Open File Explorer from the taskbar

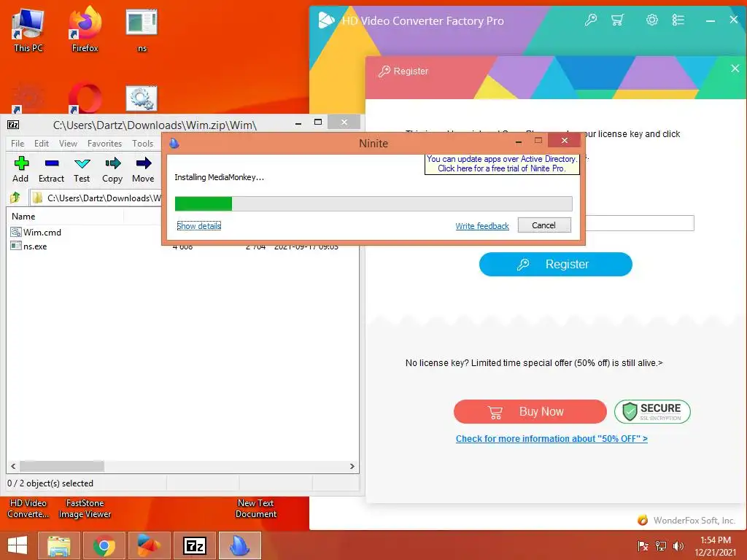pos(59,545)
